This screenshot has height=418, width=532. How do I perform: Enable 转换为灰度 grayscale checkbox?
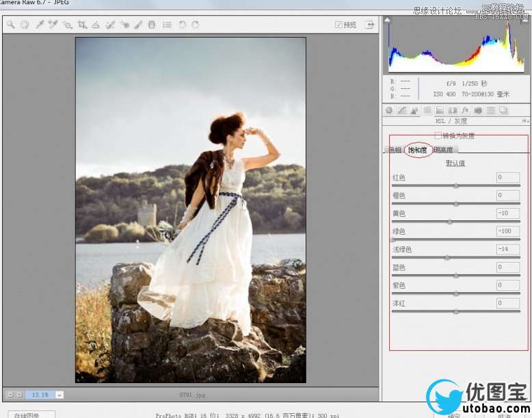coord(438,135)
